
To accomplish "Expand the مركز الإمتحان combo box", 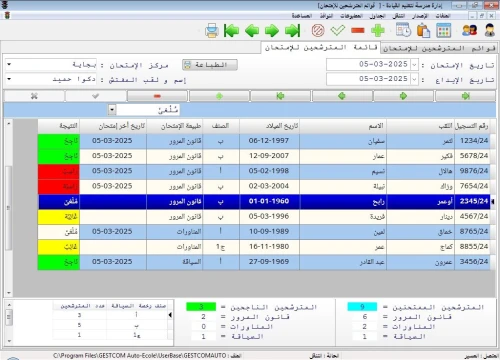I will pos(9,64).
